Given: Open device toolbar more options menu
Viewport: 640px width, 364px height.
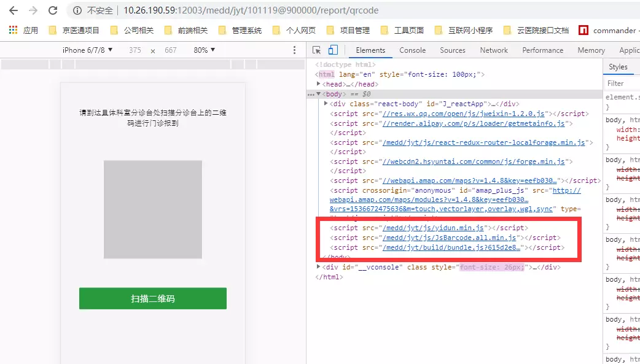Looking at the screenshot, I should click(x=294, y=50).
